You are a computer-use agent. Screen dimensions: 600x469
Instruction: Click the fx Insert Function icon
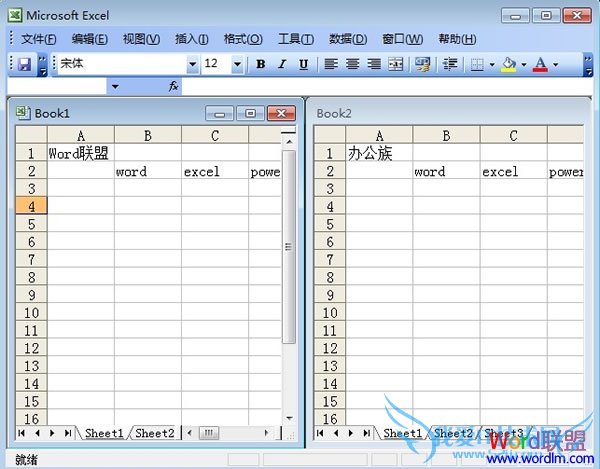(173, 86)
